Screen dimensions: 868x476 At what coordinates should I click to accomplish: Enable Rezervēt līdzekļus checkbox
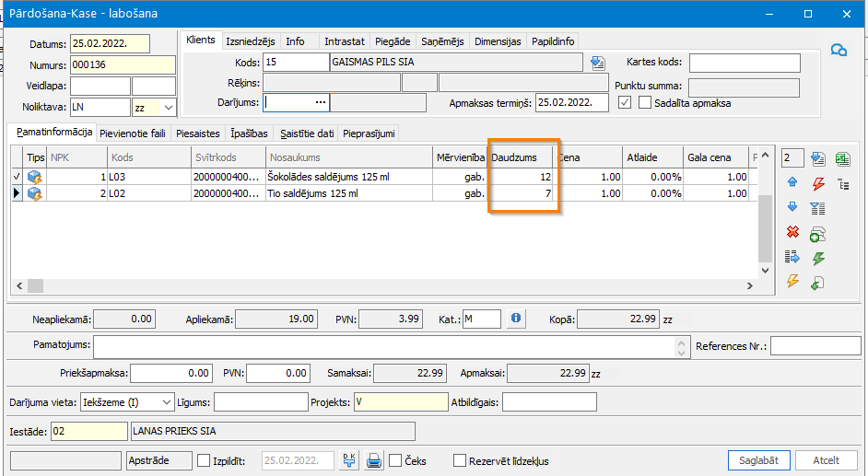tap(460, 460)
